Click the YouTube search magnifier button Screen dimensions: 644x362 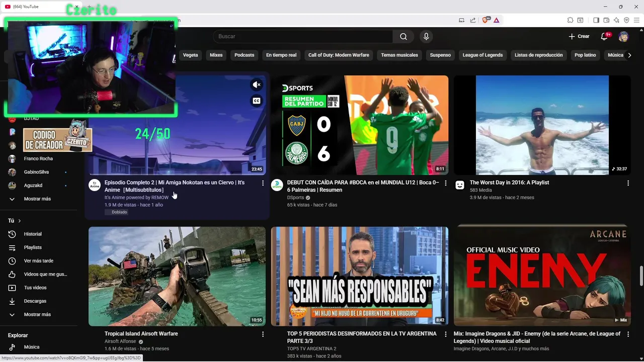coord(404,36)
